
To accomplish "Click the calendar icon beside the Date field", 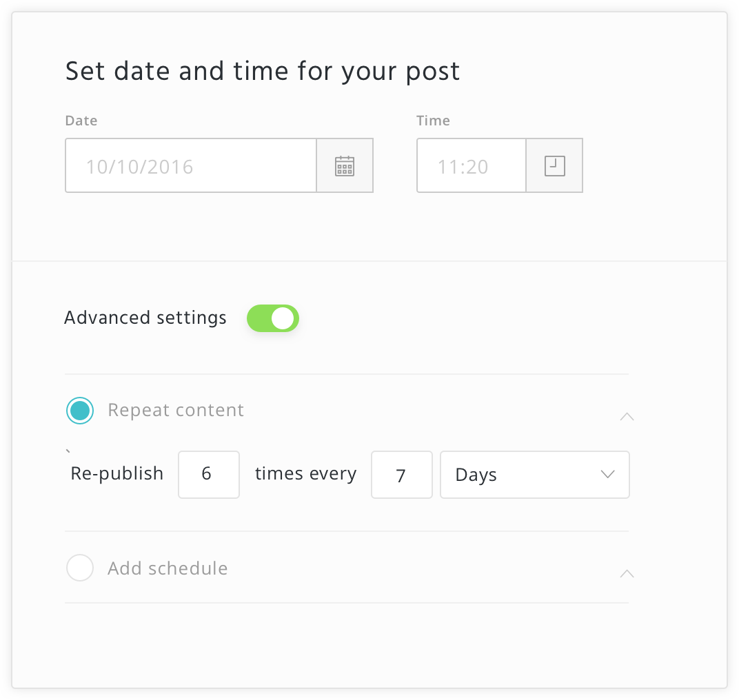I will (345, 165).
